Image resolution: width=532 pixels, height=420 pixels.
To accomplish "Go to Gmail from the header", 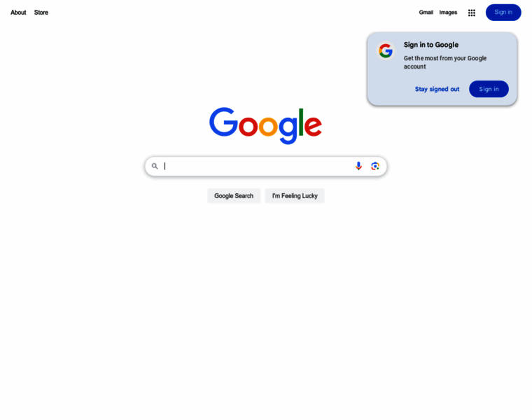I will pyautogui.click(x=426, y=12).
